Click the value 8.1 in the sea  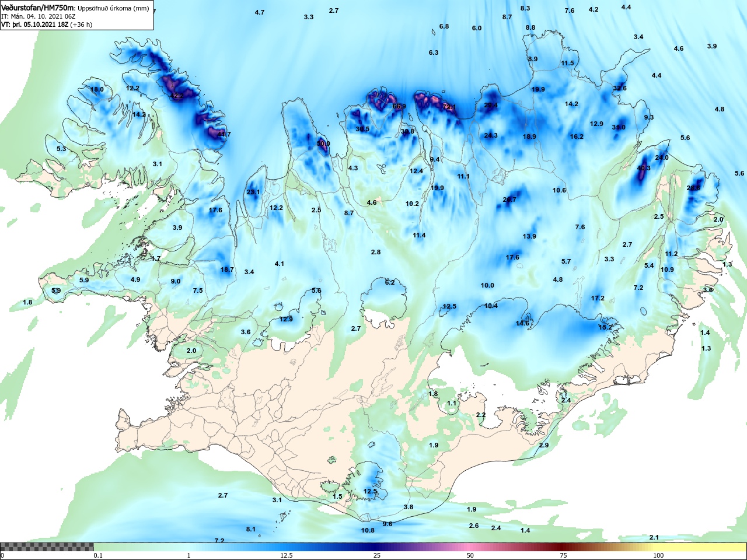coord(251,529)
